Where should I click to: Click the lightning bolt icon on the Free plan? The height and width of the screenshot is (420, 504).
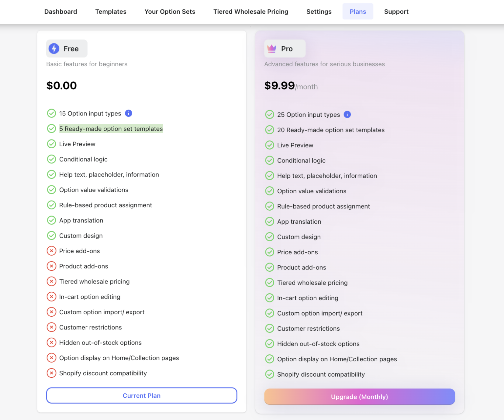[53, 48]
